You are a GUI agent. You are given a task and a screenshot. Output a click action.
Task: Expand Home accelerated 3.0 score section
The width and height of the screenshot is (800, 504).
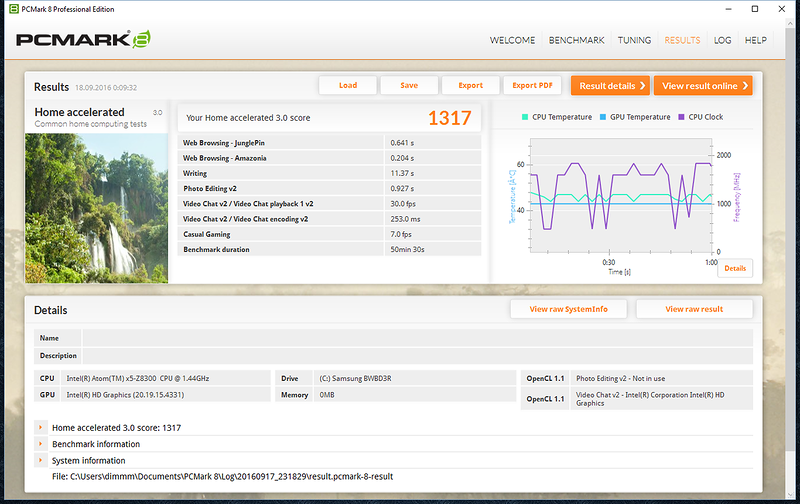click(x=40, y=427)
